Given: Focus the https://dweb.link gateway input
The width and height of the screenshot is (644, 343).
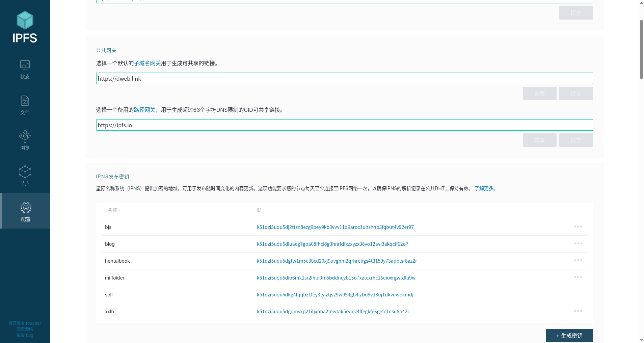Looking at the screenshot, I should pos(344,78).
